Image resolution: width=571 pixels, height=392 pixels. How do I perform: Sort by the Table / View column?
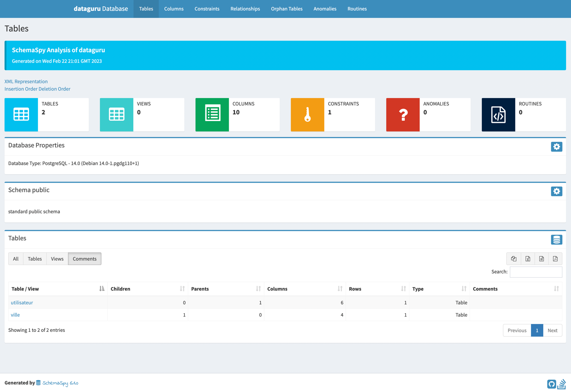click(x=58, y=289)
